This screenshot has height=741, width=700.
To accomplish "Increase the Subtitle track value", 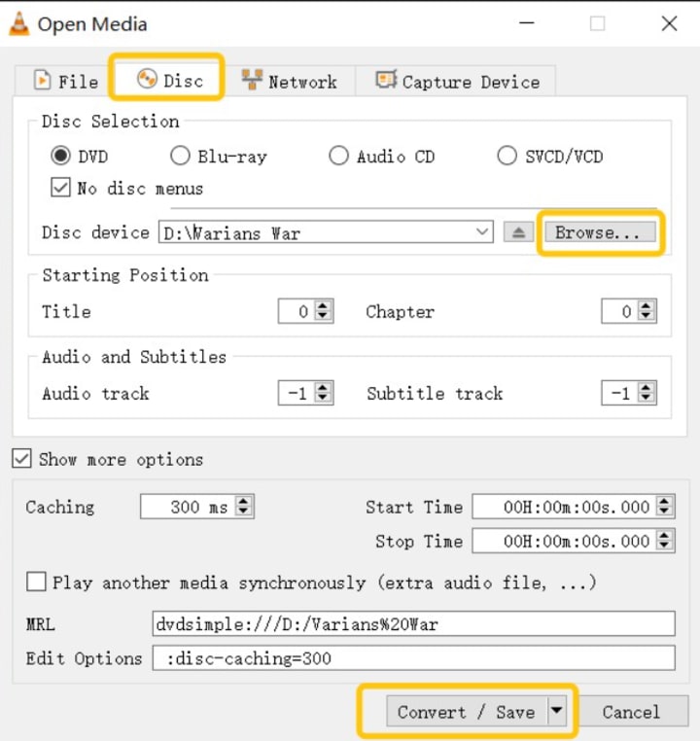I will tap(646, 387).
